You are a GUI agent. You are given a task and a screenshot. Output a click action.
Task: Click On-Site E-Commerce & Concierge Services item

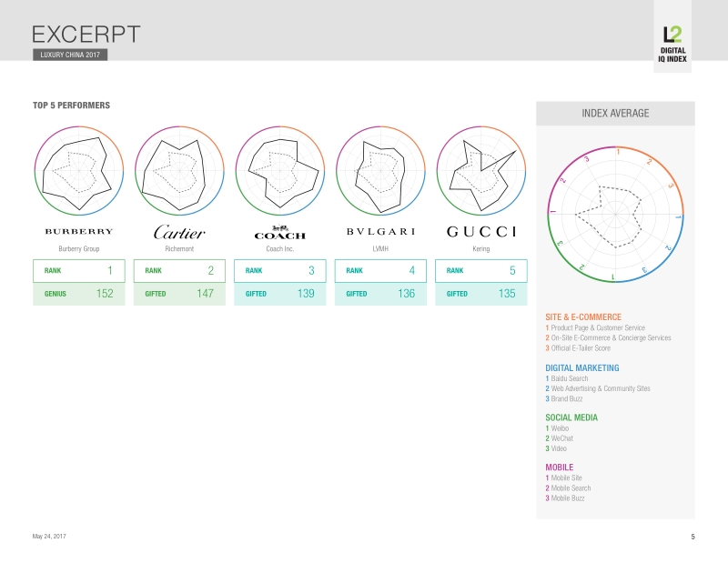(x=608, y=338)
